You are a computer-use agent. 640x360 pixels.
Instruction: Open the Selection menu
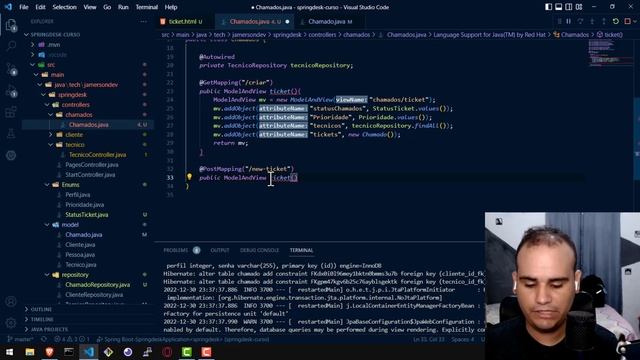pyautogui.click(x=64, y=7)
